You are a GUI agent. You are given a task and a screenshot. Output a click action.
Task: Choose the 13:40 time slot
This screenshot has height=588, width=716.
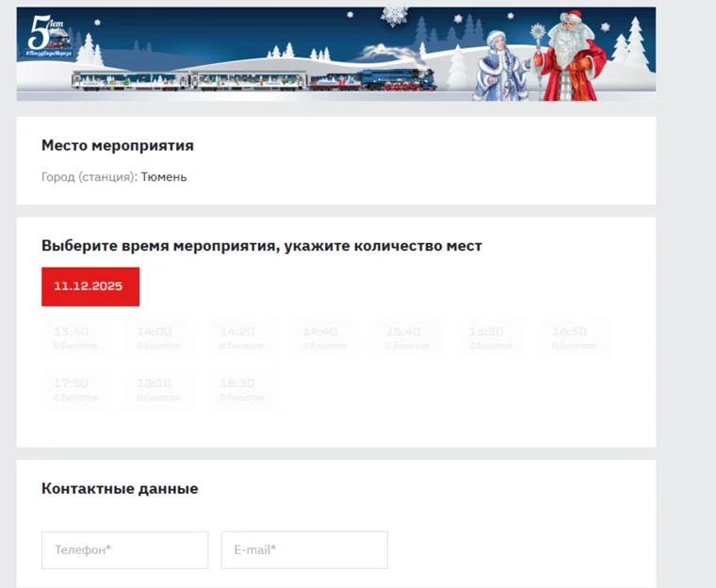click(x=76, y=338)
